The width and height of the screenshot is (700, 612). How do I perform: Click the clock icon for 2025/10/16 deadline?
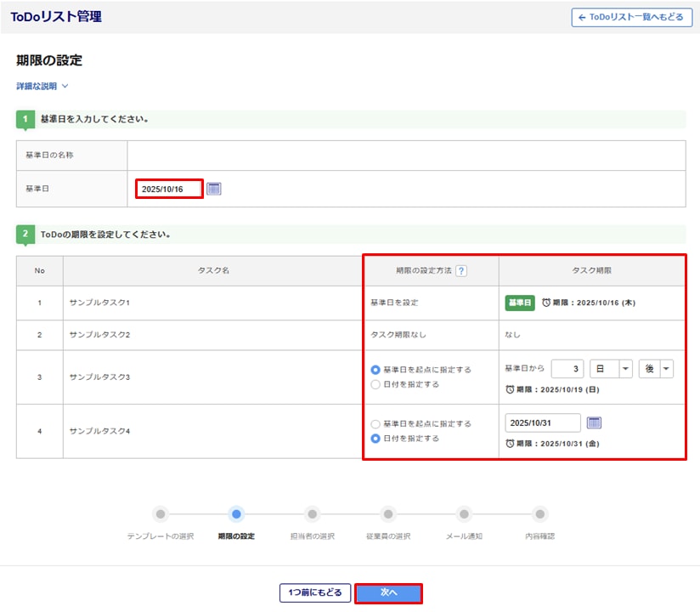coord(545,303)
